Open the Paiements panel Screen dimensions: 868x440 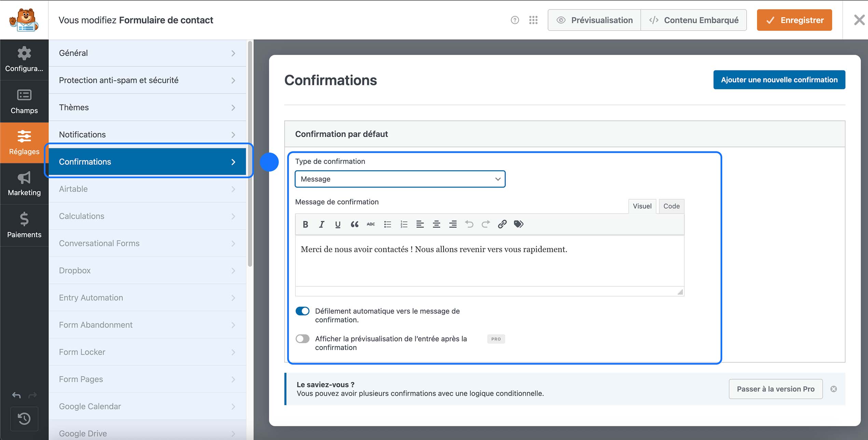coord(24,226)
